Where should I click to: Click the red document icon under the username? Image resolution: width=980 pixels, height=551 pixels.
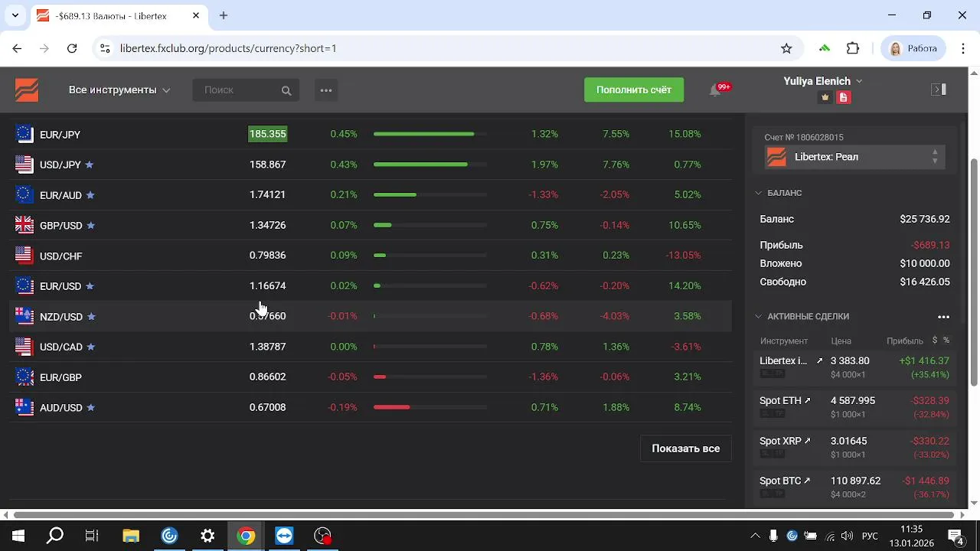[843, 97]
